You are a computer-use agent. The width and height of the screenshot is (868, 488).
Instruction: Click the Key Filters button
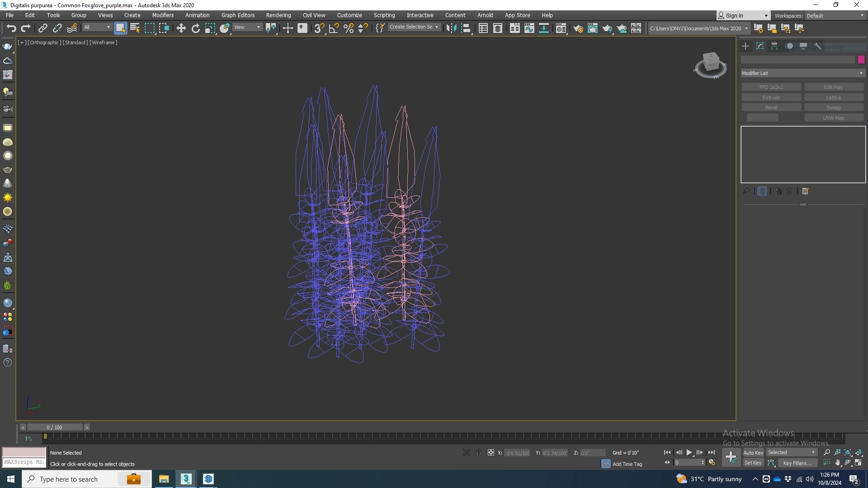(x=797, y=463)
